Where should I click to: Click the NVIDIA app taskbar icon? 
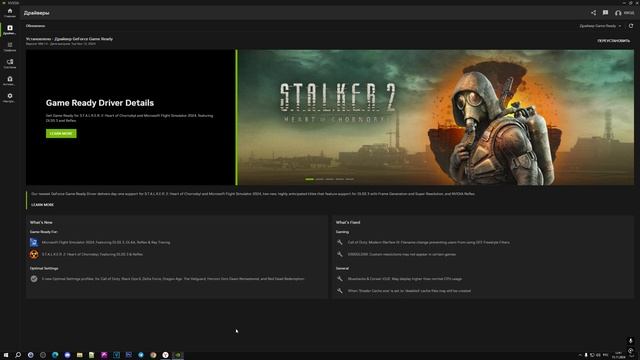(178, 355)
